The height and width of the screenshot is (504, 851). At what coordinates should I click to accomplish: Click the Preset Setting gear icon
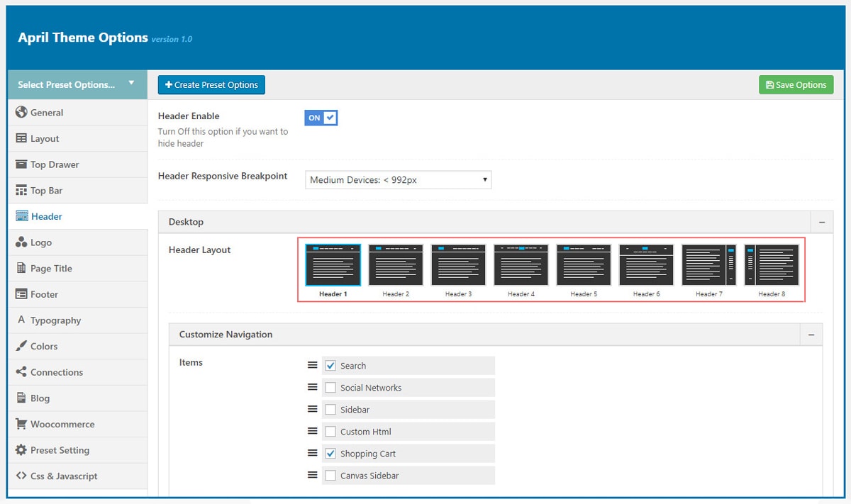pyautogui.click(x=21, y=450)
